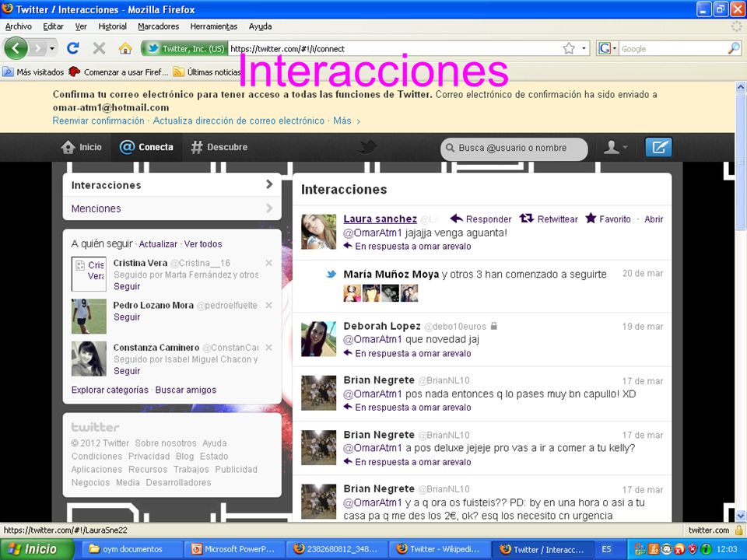The height and width of the screenshot is (560, 747).
Task: Click Actualiza dirección de correo electrónico link
Action: pos(239,121)
